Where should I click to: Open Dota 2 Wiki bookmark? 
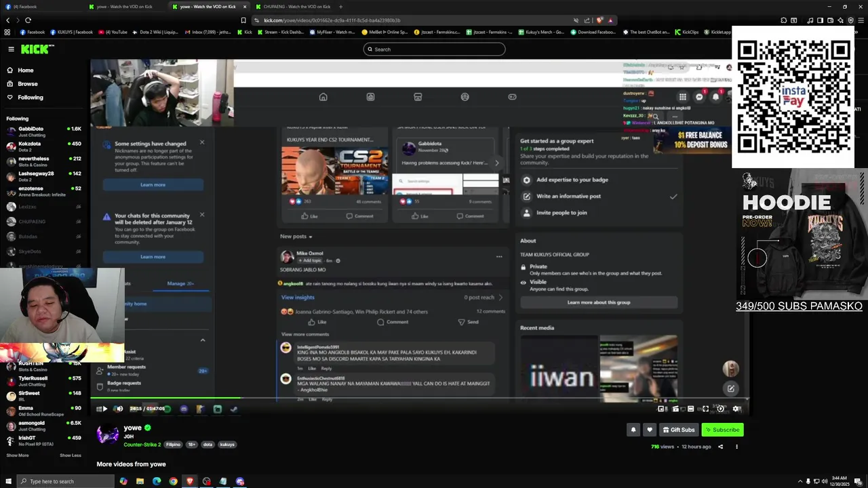[155, 32]
